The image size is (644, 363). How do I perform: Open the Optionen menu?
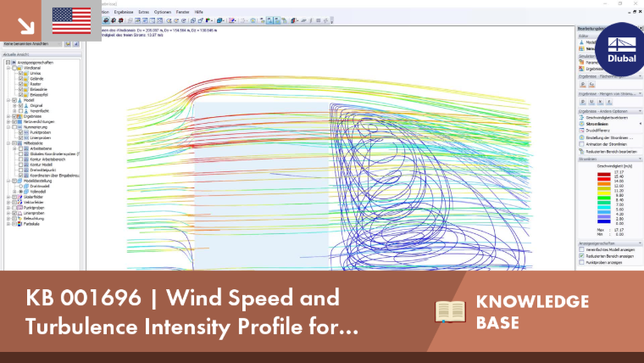(162, 12)
